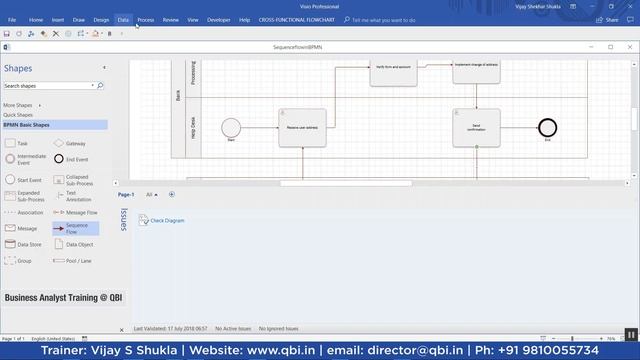Click the zoom slider handle
Image resolution: width=640 pixels, height=360 pixels.
point(572,338)
